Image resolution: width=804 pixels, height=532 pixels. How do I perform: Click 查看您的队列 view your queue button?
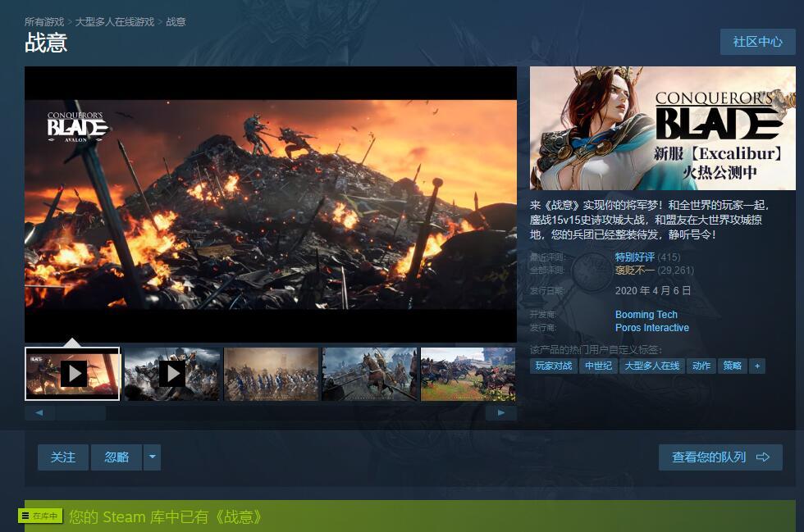[x=720, y=457]
